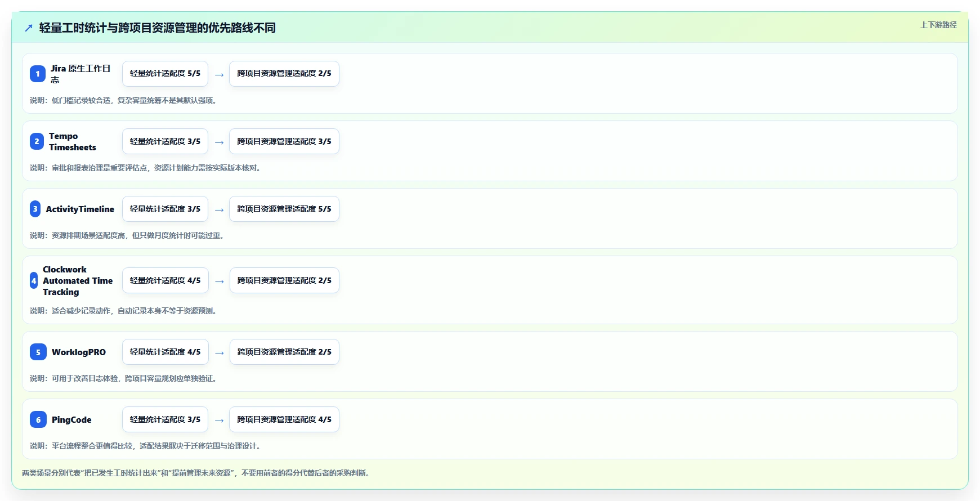Click the note 审批和报表治理是重要评估点 under Tempo

(145, 168)
